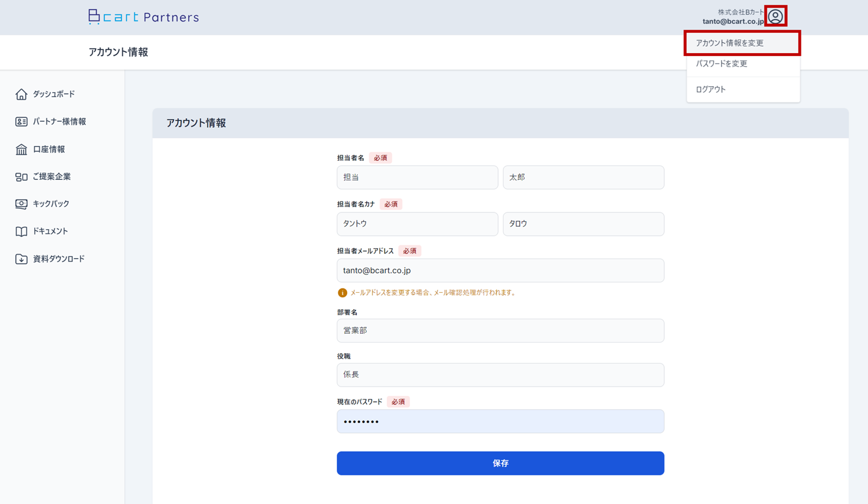The width and height of the screenshot is (868, 504).
Task: Click the kana field containing タントウ
Action: click(x=417, y=224)
